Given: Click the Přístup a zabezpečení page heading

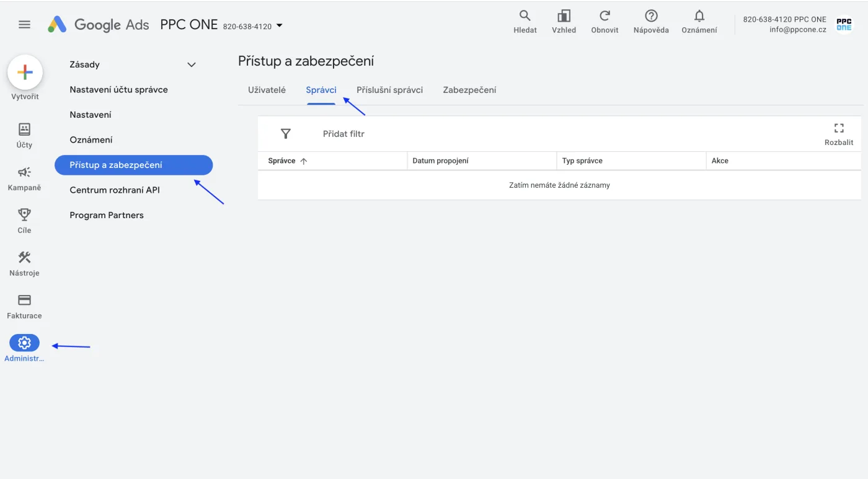Looking at the screenshot, I should (x=306, y=61).
